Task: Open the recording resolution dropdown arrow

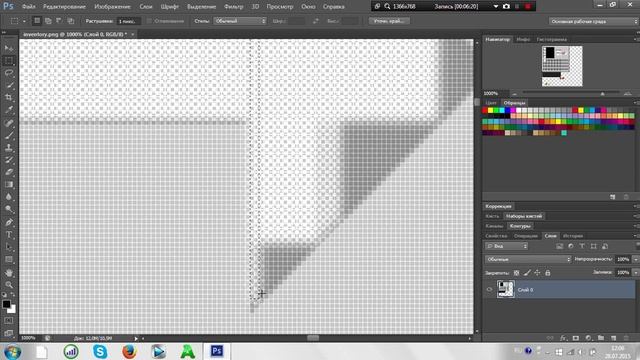Action: click(496, 7)
